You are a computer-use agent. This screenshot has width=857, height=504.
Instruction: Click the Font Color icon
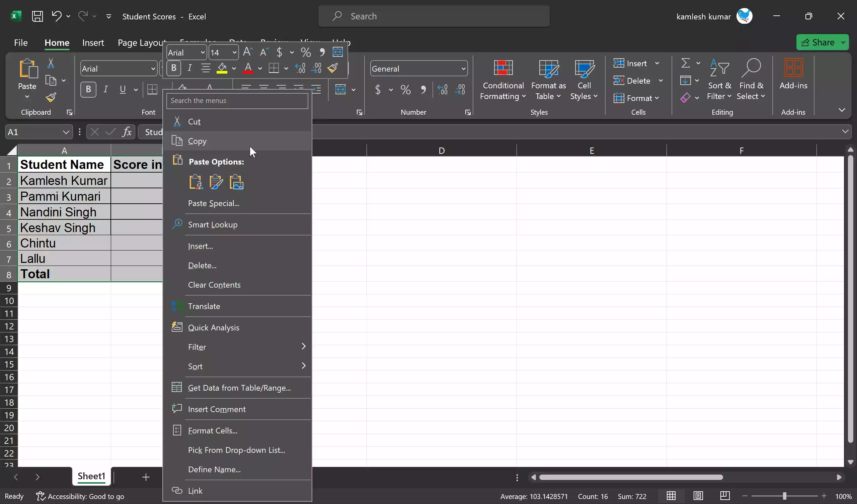coord(248,69)
